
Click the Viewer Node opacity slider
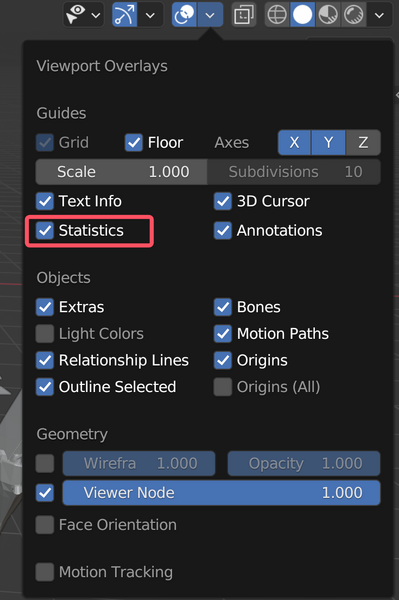click(221, 492)
